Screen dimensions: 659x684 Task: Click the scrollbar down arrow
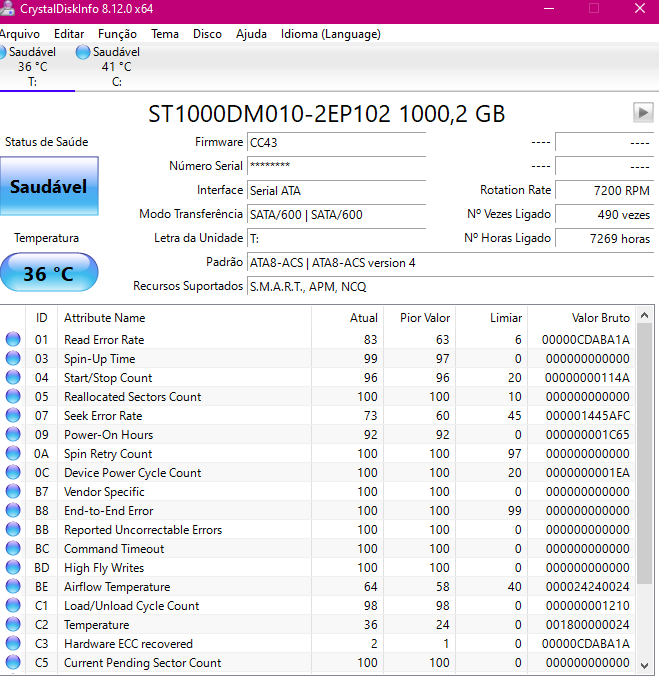pos(645,665)
